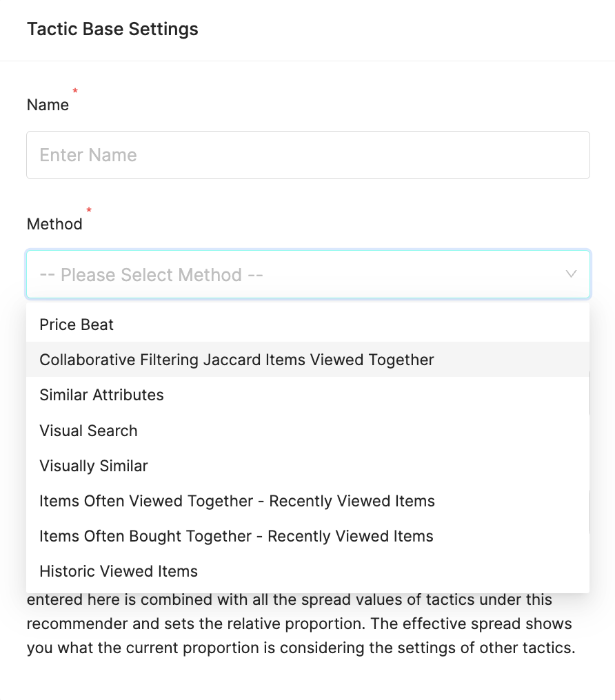The height and width of the screenshot is (700, 615).
Task: Click the Tactic Base Settings heading
Action: 112,30
